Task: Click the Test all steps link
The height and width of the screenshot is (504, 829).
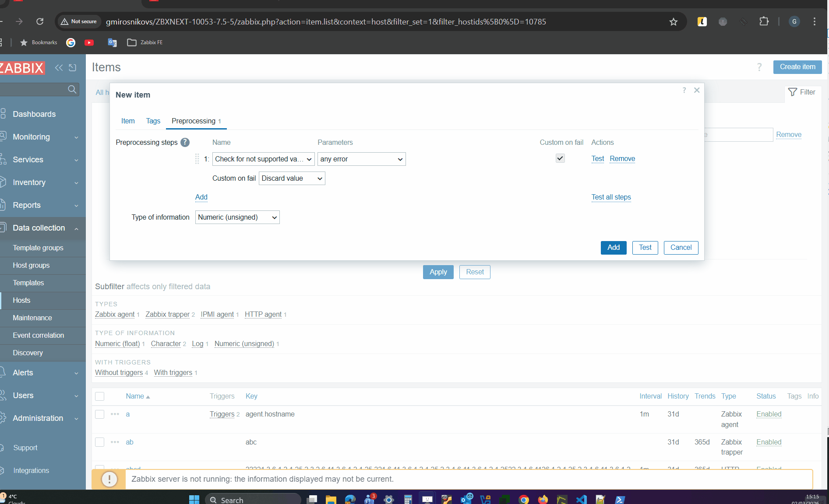Action: point(611,197)
